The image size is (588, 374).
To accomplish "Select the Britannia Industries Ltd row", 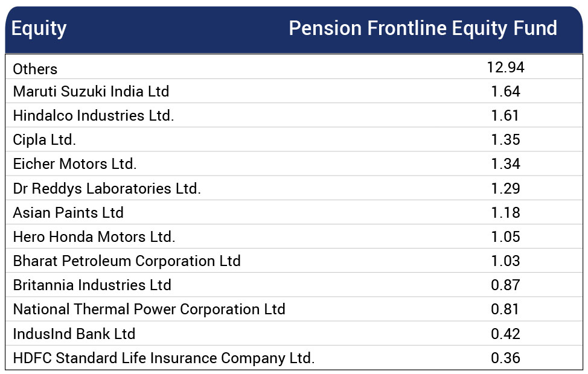I will tap(294, 285).
